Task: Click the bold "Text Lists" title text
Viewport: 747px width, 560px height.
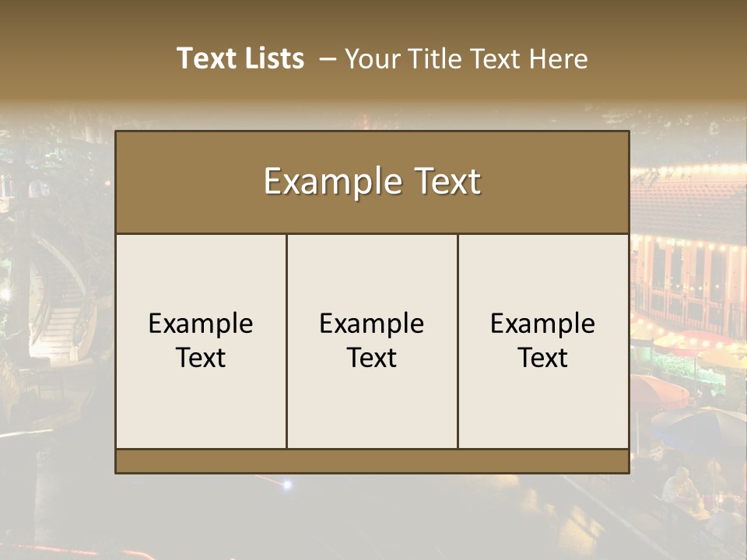Action: [240, 58]
